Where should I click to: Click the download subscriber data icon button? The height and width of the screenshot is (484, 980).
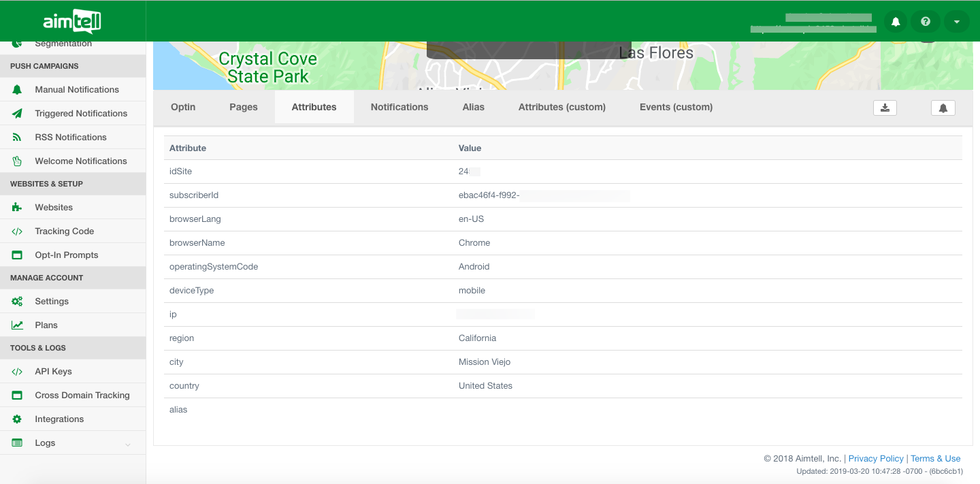[x=885, y=108]
